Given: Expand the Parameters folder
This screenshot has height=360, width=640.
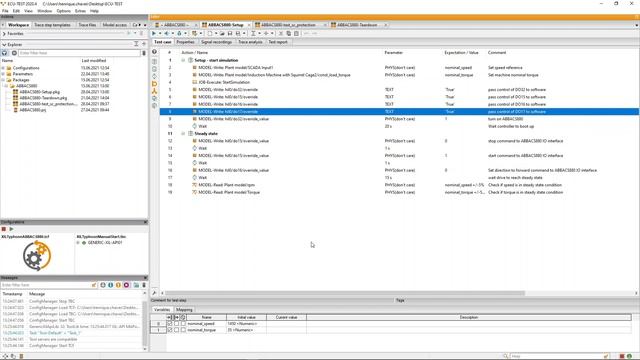Looking at the screenshot, I should (3, 74).
